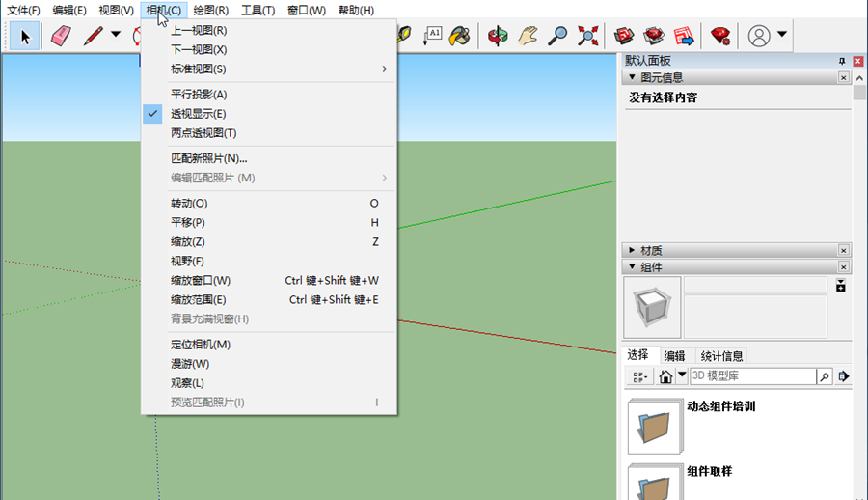Select the arrow Select tool
The width and height of the screenshot is (868, 500).
point(25,36)
